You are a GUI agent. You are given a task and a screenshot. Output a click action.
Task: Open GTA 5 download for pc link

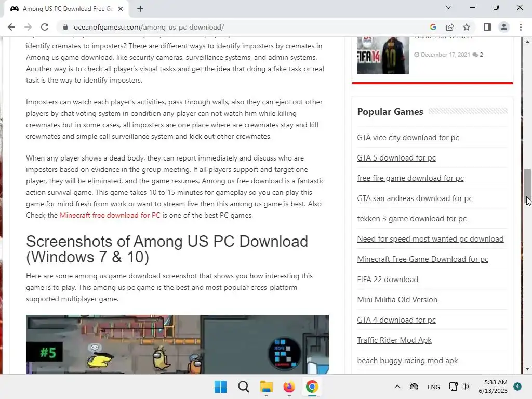point(396,158)
